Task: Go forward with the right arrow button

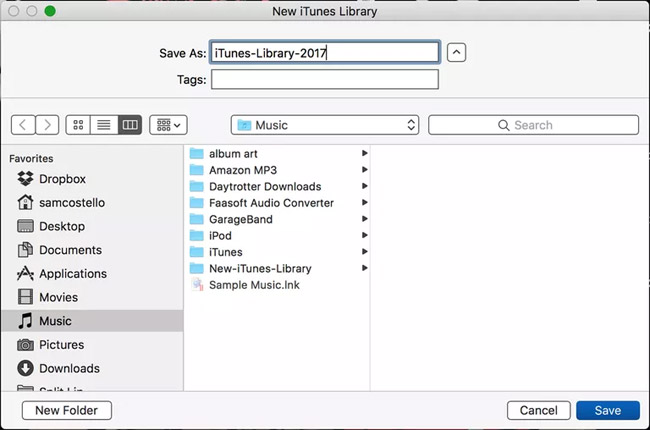Action: click(x=47, y=125)
